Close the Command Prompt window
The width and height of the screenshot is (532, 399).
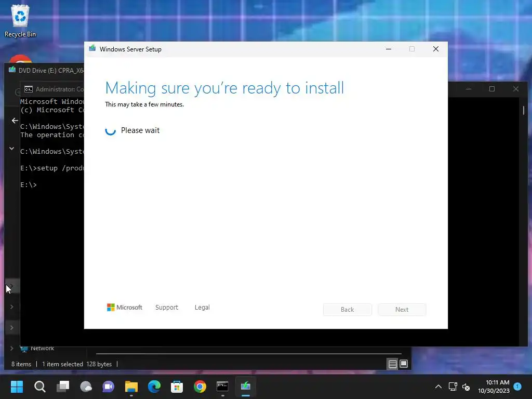[516, 89]
